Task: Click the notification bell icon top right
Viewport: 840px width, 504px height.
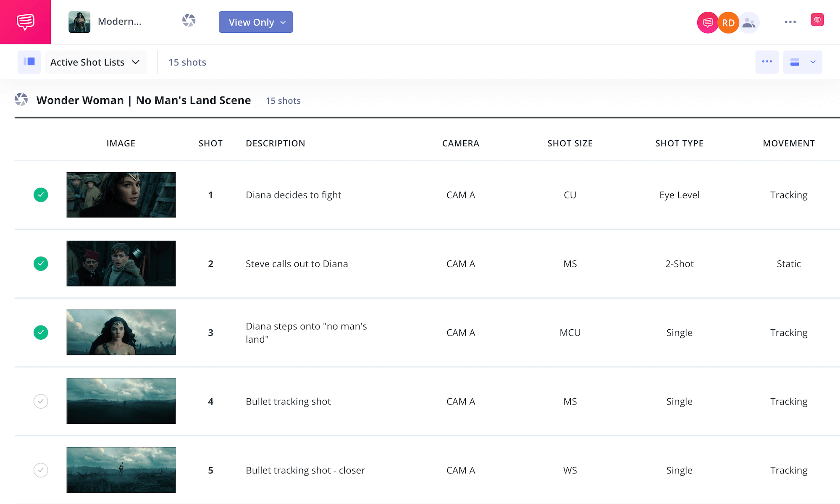Action: [x=816, y=21]
